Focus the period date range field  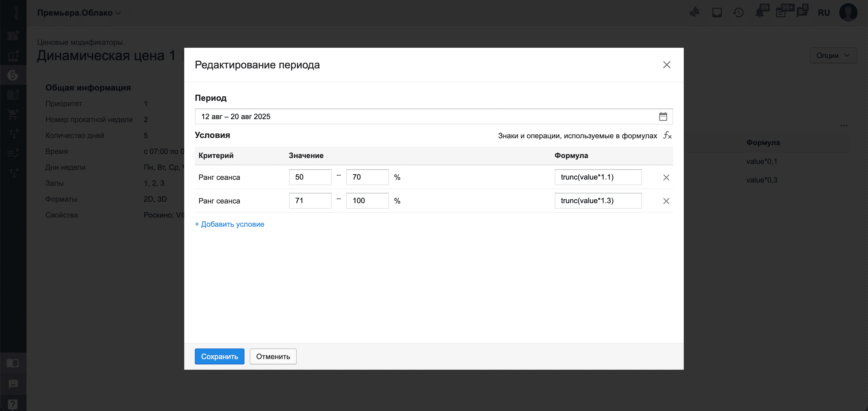[x=425, y=116]
